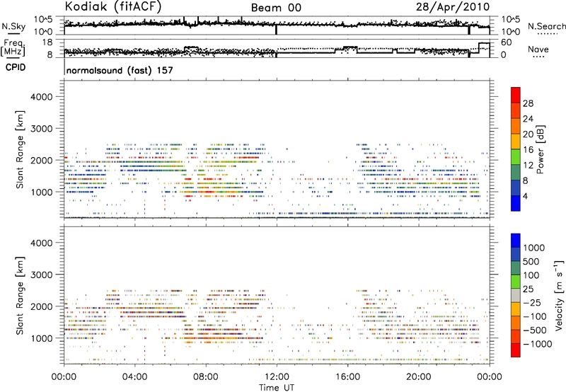Click the '24' value on Power colorbar
566x392 pixels.
coord(528,119)
